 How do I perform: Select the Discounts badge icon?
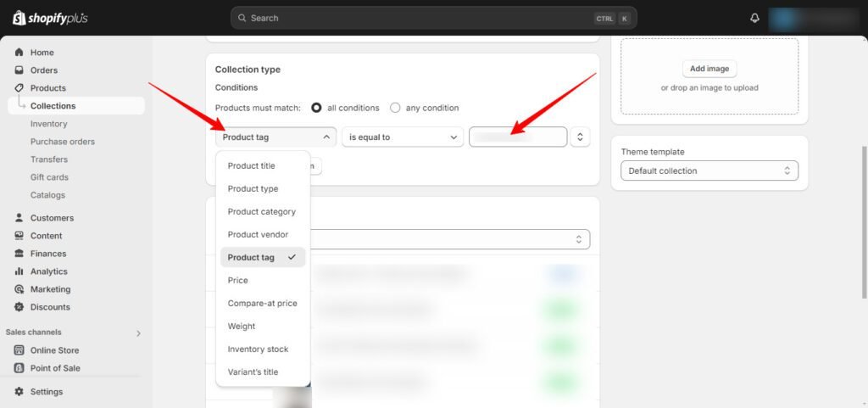(19, 307)
